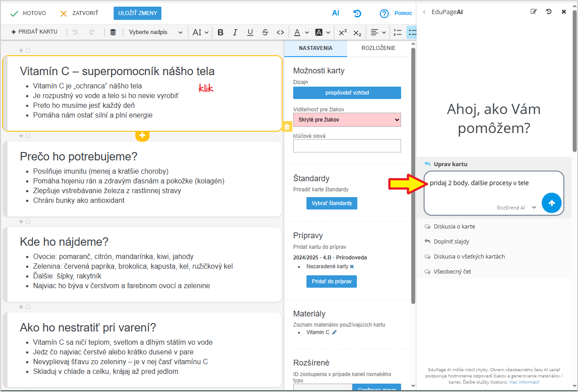Tick the checkbox above "Kde ho nájdeme?" card
The image size is (578, 392).
pos(28,221)
